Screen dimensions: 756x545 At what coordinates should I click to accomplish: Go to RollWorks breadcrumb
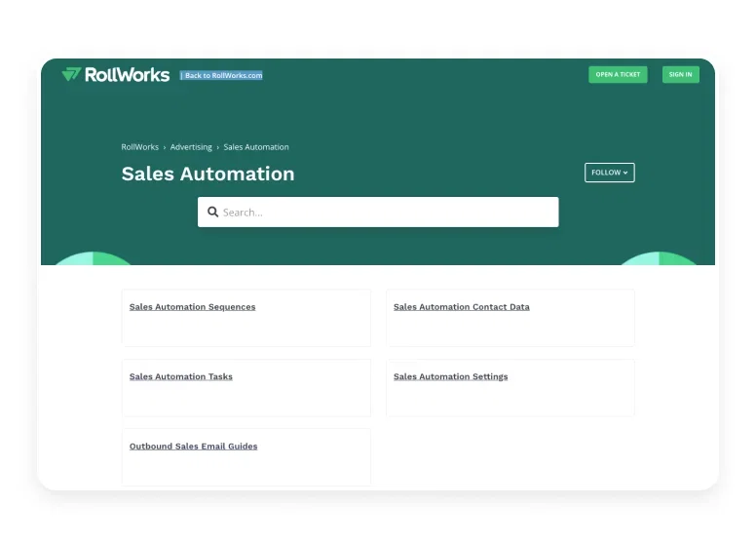click(x=140, y=147)
